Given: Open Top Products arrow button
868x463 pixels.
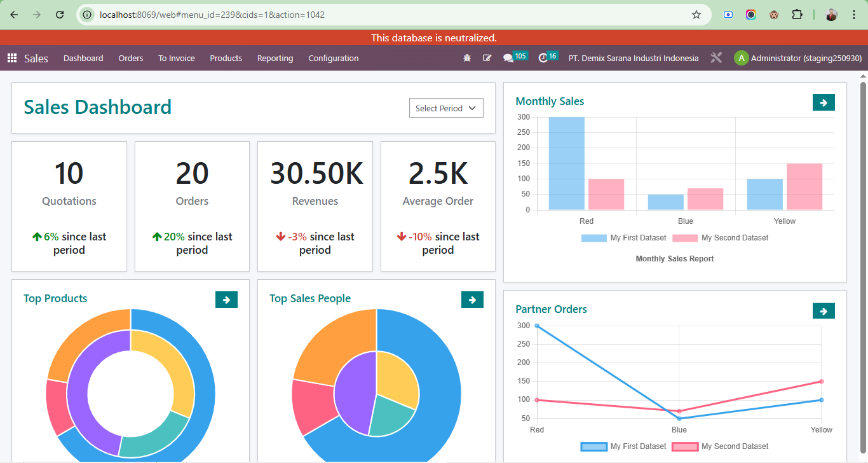Looking at the screenshot, I should pos(226,300).
